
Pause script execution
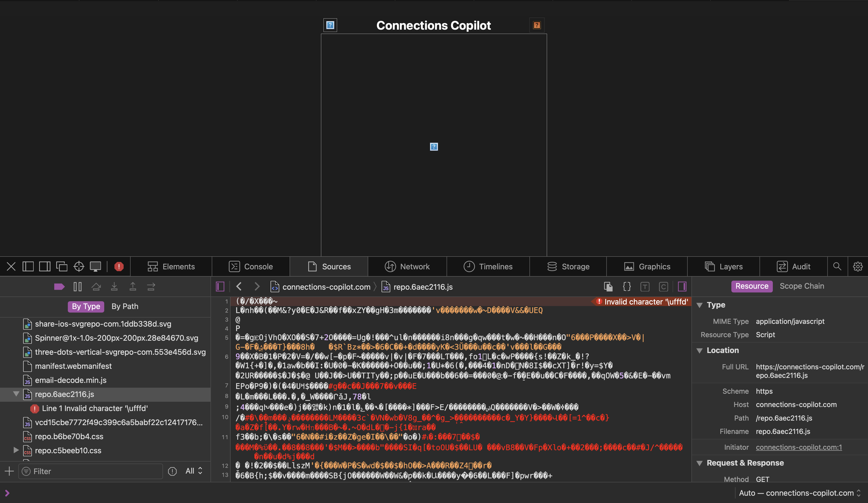(x=78, y=287)
